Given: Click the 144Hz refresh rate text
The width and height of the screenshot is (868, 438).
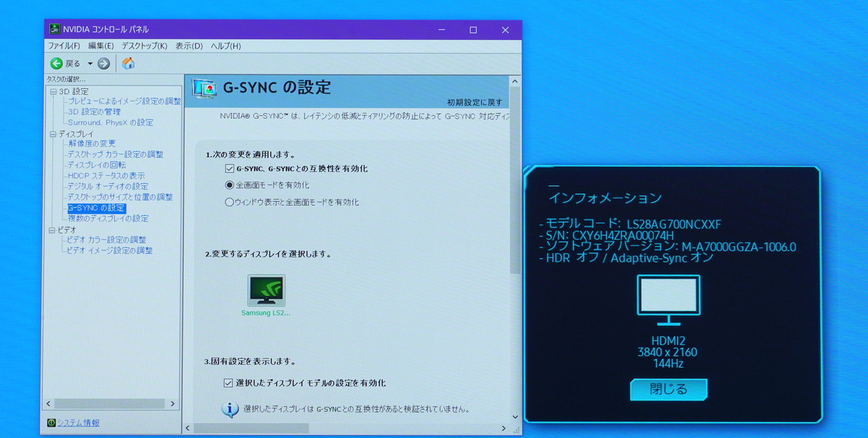Looking at the screenshot, I should (668, 364).
